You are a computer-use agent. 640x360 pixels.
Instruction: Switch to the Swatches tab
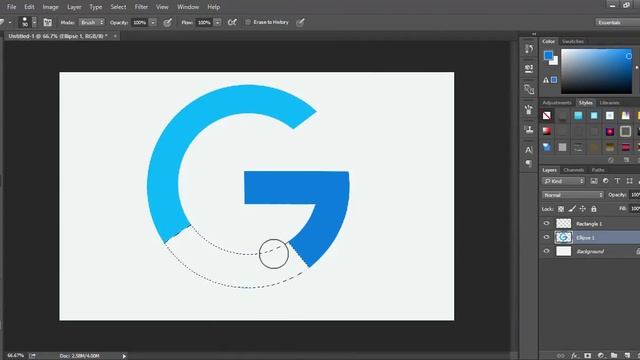[x=573, y=41]
